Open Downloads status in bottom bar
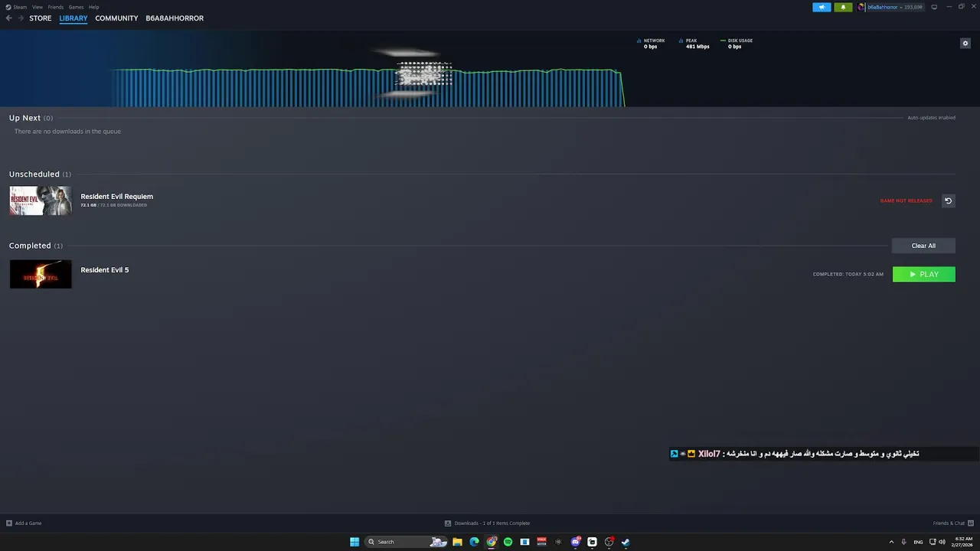Screen dimensions: 980x551 point(487,523)
